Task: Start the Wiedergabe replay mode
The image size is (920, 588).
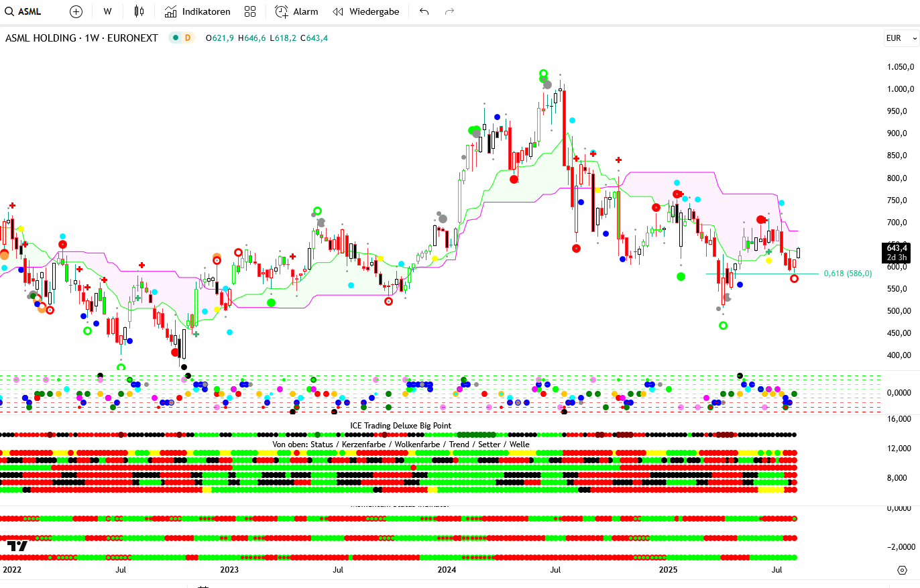Action: click(365, 11)
